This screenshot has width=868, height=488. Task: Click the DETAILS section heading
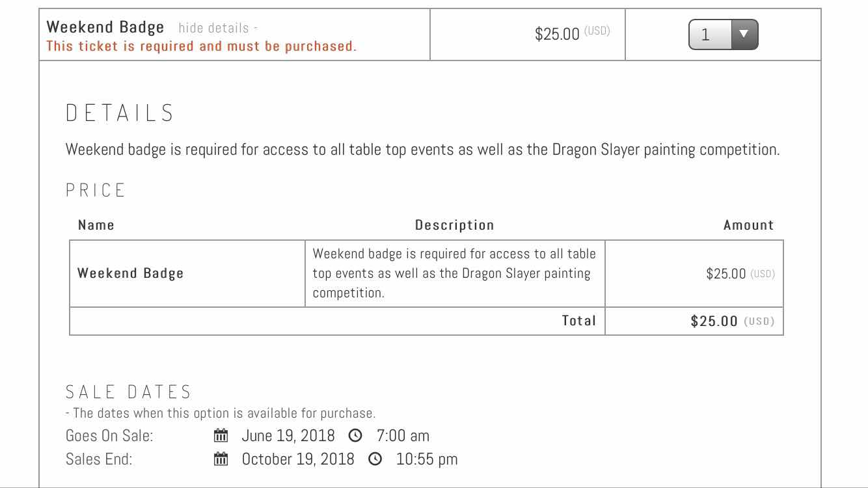click(x=120, y=113)
